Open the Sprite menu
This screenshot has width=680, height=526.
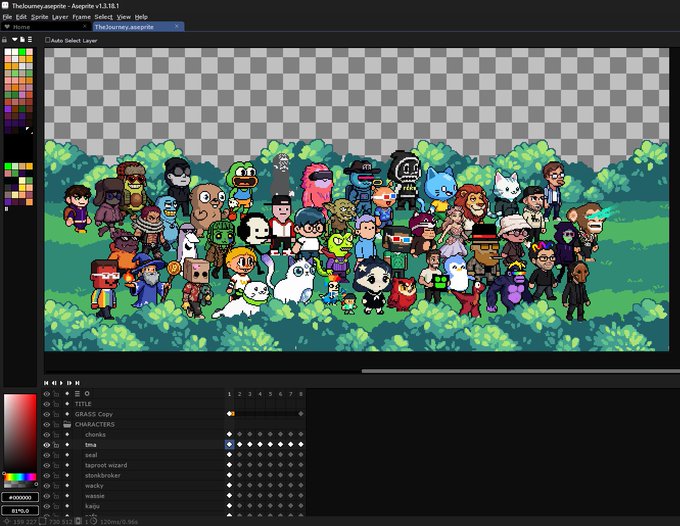(x=39, y=17)
